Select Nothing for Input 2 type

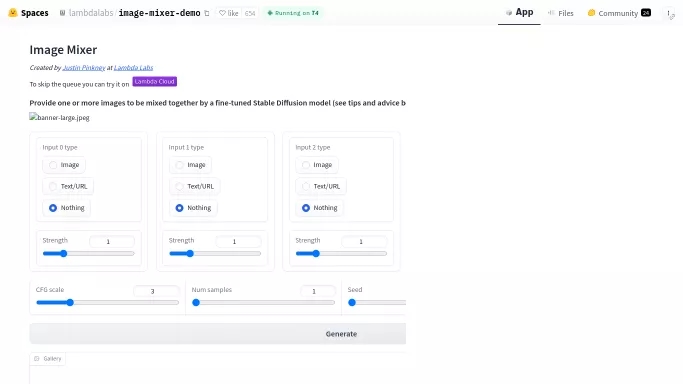(319, 208)
